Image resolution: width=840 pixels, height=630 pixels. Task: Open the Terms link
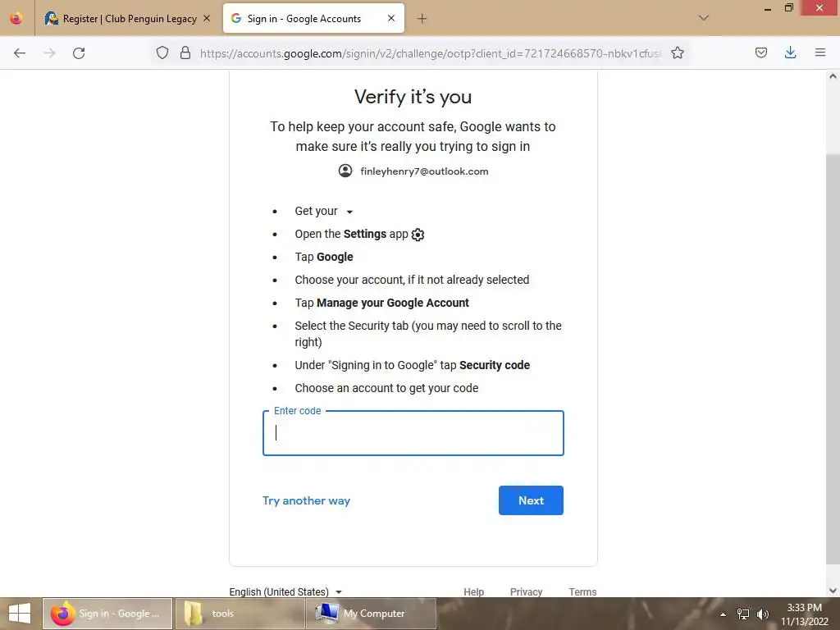tap(582, 592)
